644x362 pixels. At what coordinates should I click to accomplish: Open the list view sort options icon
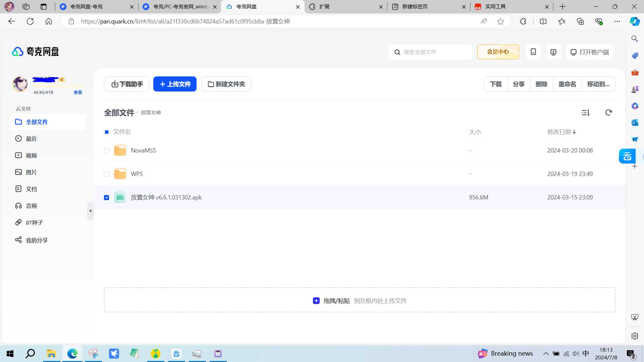coord(586,113)
